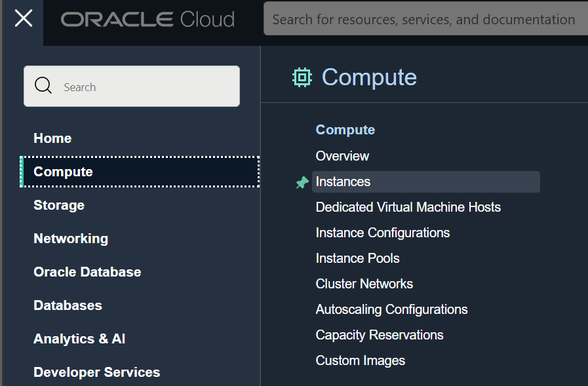Close the navigation menu with X icon

click(23, 18)
